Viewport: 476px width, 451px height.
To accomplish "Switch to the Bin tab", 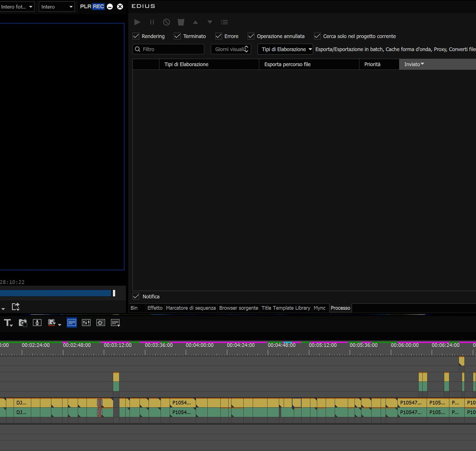I will pos(134,308).
